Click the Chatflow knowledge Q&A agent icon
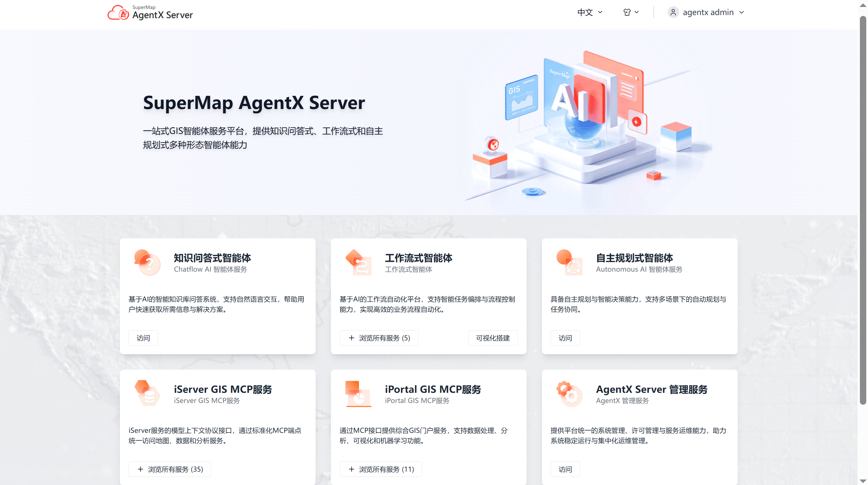This screenshot has height=485, width=868. (147, 262)
